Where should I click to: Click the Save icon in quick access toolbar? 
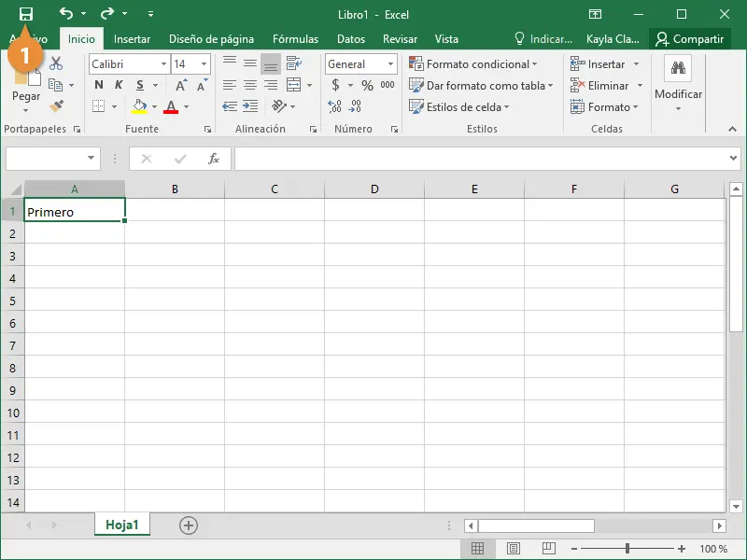coord(26,14)
